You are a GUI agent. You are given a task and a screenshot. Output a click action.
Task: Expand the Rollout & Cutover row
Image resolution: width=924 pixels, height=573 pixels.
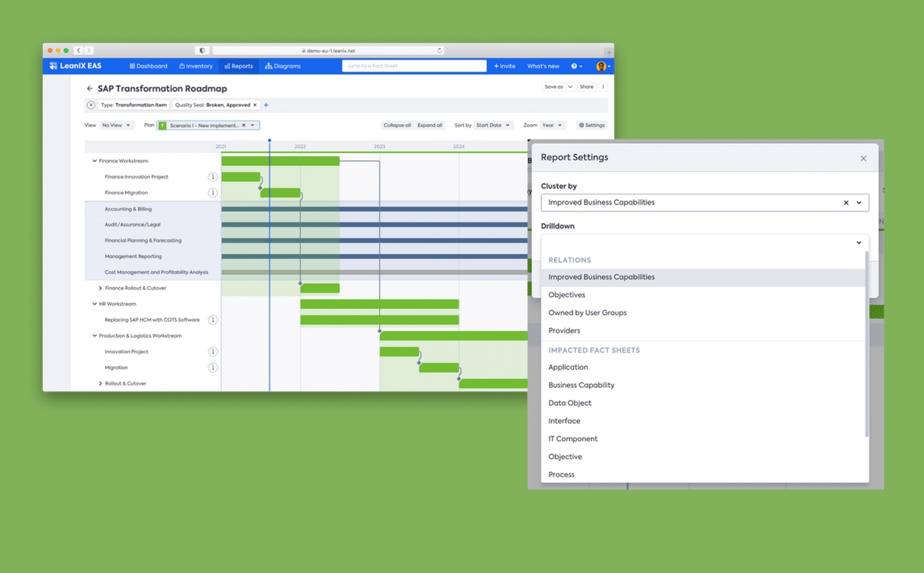(100, 383)
